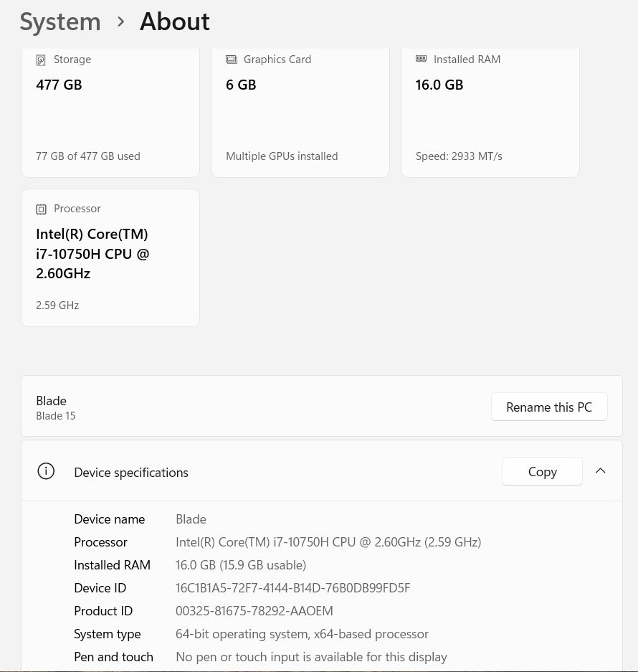Click the Processor chip icon
Screen dimensions: 638x672
[41, 209]
